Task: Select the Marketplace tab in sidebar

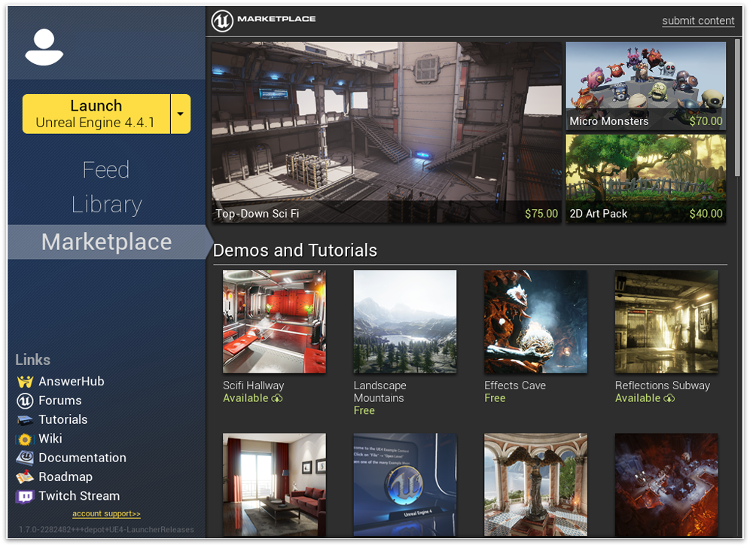Action: (x=106, y=242)
